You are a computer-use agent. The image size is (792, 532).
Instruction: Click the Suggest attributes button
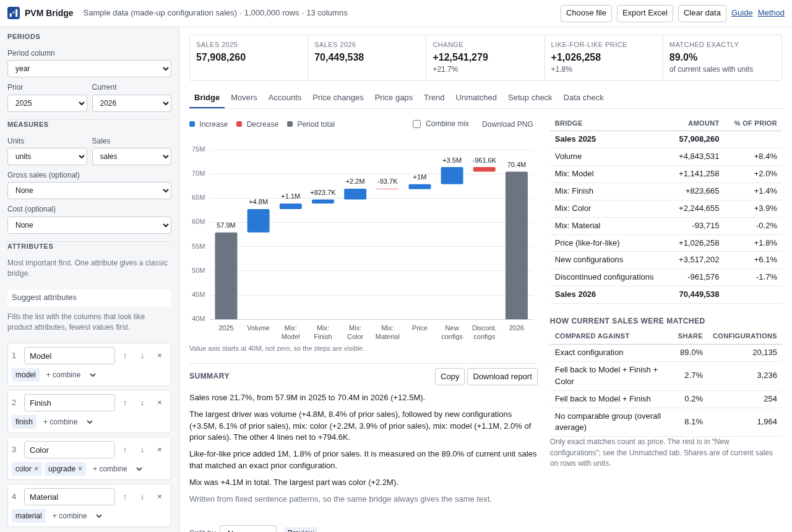click(x=89, y=298)
